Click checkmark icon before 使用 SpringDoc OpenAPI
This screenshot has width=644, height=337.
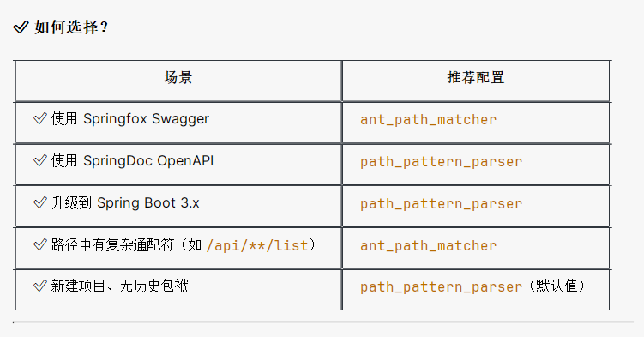(x=39, y=160)
